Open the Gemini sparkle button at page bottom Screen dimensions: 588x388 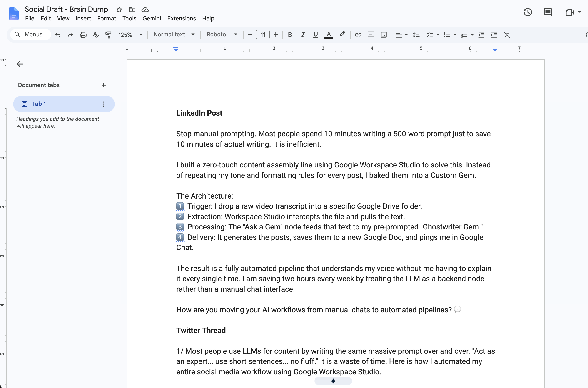(x=333, y=381)
